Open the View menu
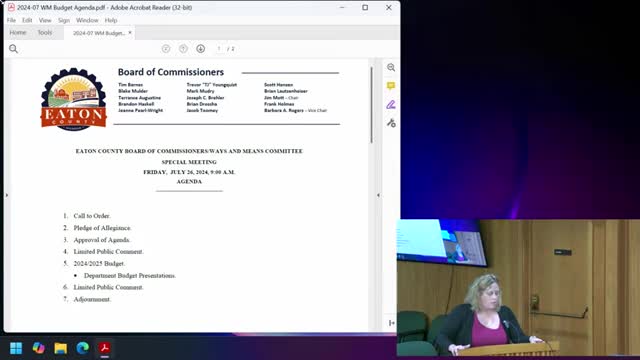The image size is (640, 360). click(45, 20)
